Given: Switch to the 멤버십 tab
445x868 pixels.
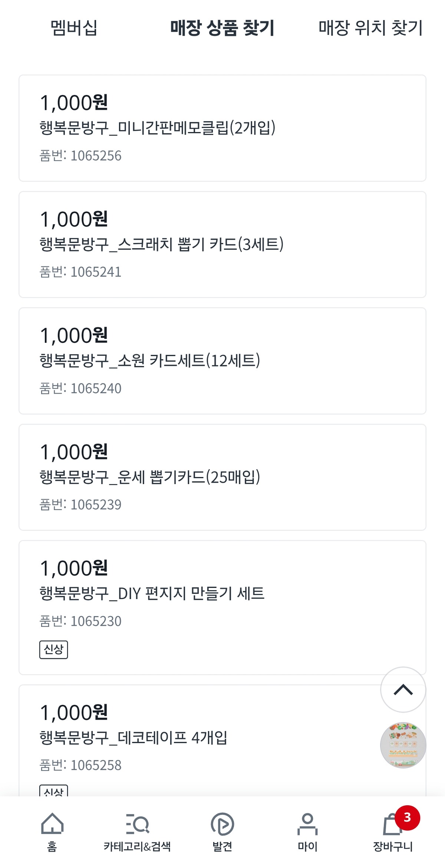Looking at the screenshot, I should [x=74, y=28].
